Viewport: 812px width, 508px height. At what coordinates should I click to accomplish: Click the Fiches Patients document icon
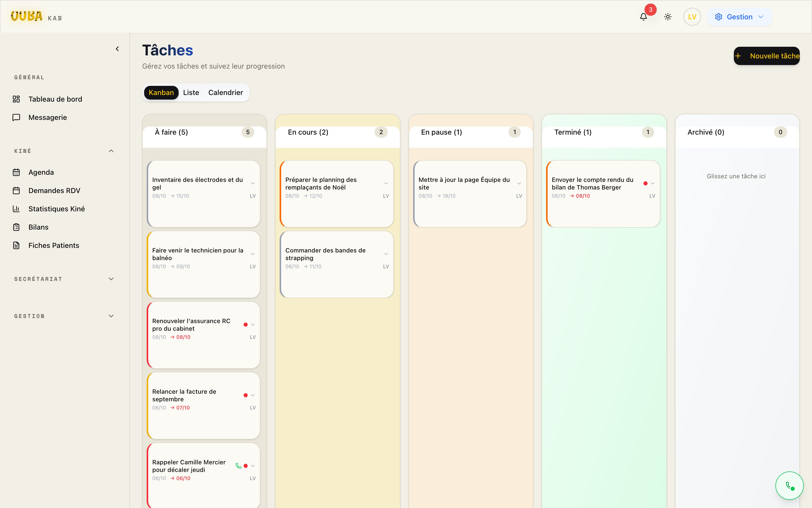[16, 246]
